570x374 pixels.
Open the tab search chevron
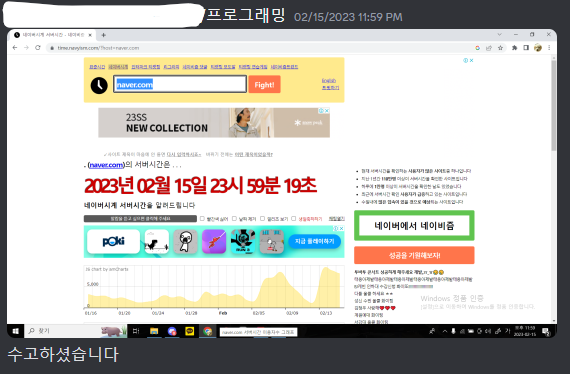(499, 35)
